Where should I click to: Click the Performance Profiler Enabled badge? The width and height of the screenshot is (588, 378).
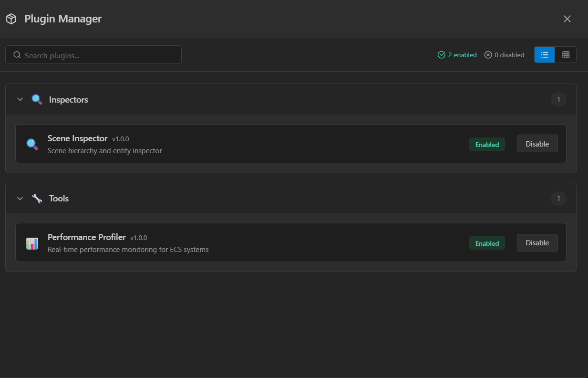click(x=487, y=243)
